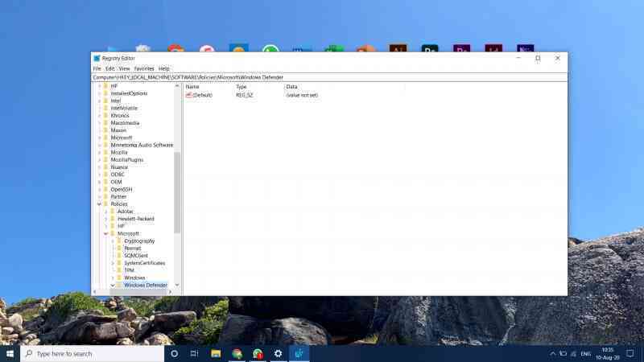This screenshot has height=362, width=644.
Task: Click the Khronos folder icon
Action: click(x=105, y=116)
